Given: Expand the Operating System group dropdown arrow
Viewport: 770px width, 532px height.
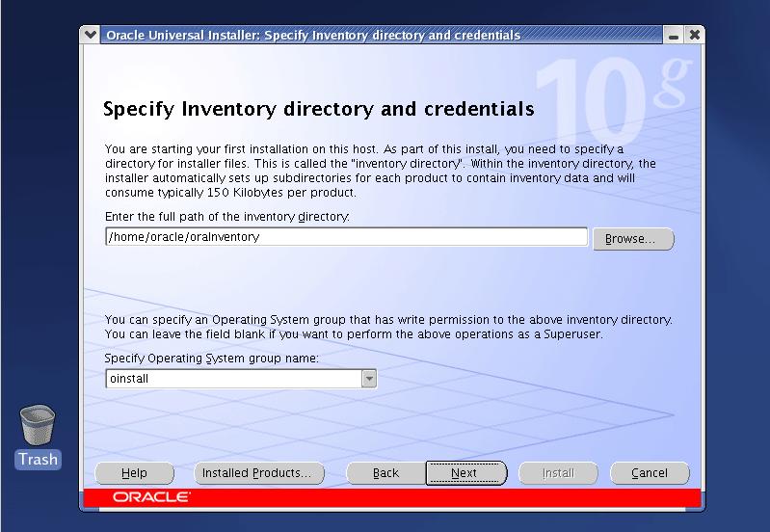Looking at the screenshot, I should [x=368, y=379].
